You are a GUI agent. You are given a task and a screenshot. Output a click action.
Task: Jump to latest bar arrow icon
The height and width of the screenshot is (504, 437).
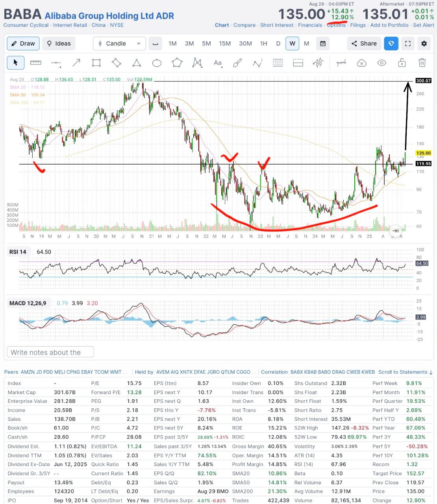coord(396,230)
